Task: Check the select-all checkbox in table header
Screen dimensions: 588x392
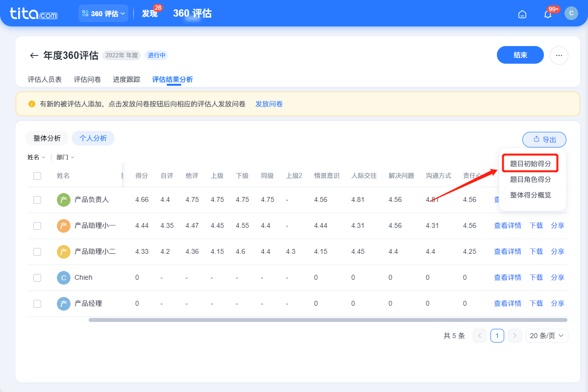Action: (37, 176)
